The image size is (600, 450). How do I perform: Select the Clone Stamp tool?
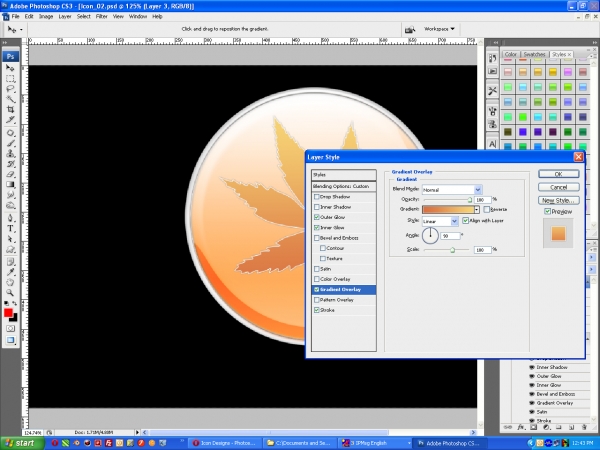coord(10,154)
